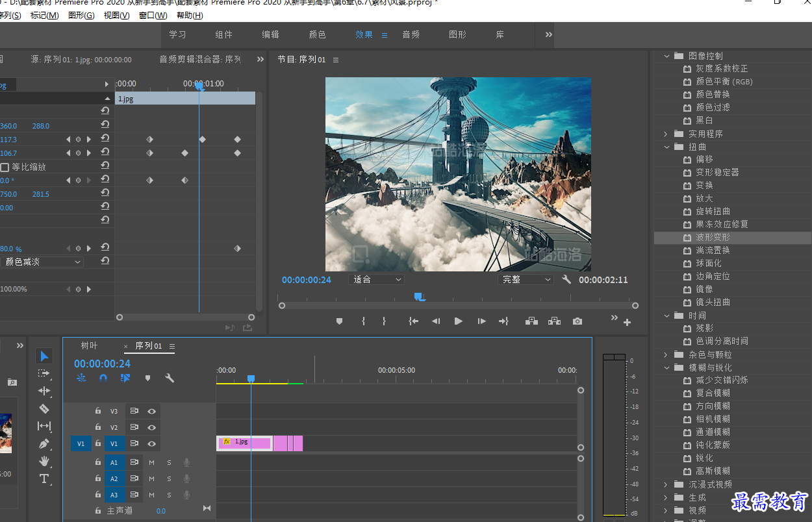Toggle timeline snap magnet icon
Image resolution: width=812 pixels, height=522 pixels.
click(x=103, y=378)
